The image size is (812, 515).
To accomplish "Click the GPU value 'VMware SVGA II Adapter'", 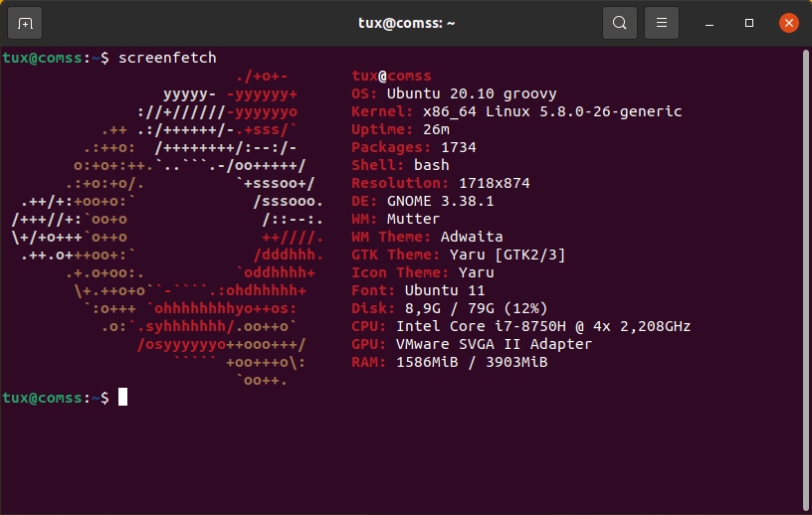I will pos(494,344).
